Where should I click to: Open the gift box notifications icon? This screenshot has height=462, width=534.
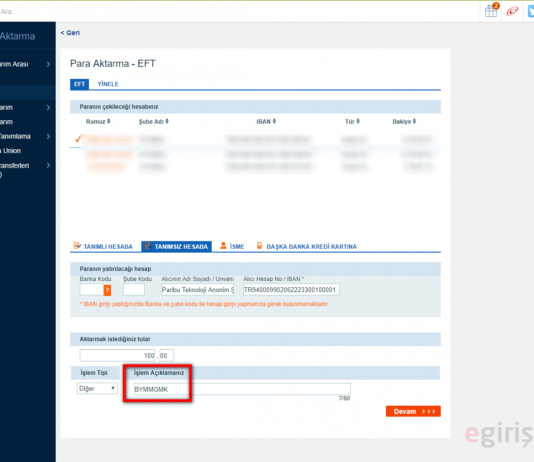(491, 11)
